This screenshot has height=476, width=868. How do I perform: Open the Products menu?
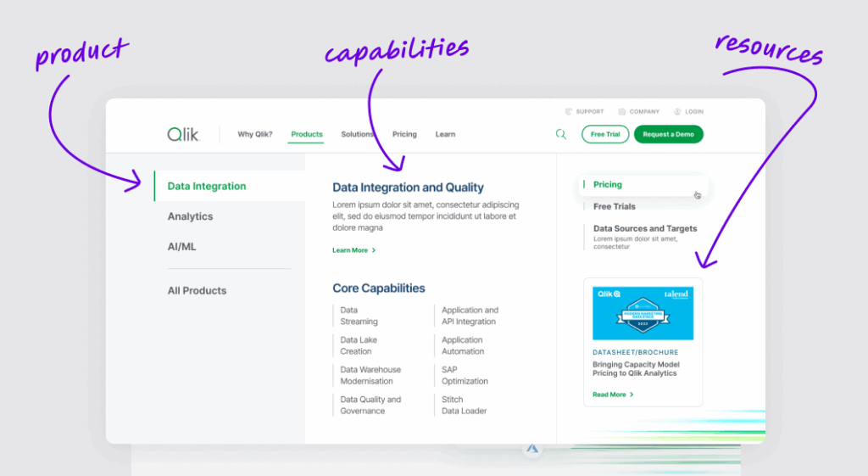[x=306, y=134]
